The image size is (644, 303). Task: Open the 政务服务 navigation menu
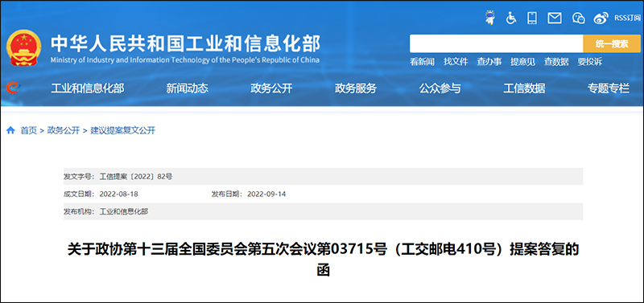[x=356, y=88]
